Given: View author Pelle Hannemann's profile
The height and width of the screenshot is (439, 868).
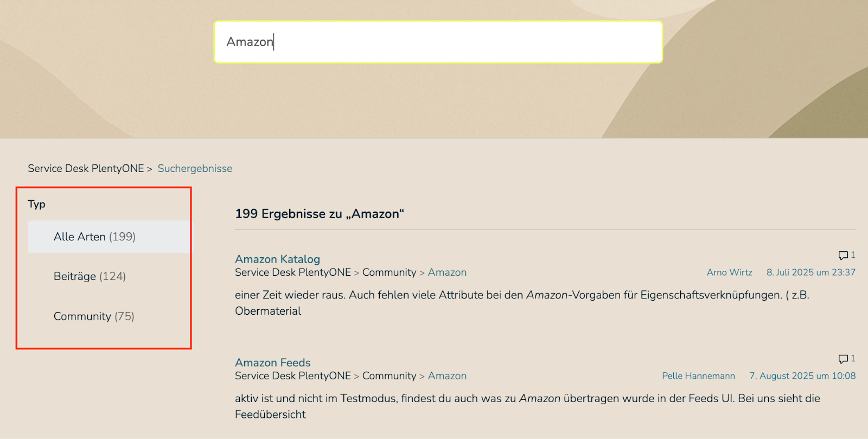Looking at the screenshot, I should pyautogui.click(x=698, y=376).
